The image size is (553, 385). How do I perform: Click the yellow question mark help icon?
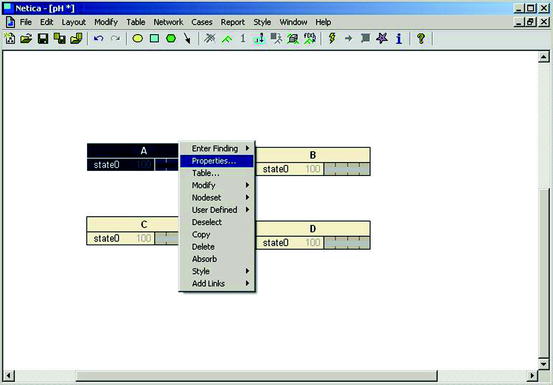(x=420, y=38)
